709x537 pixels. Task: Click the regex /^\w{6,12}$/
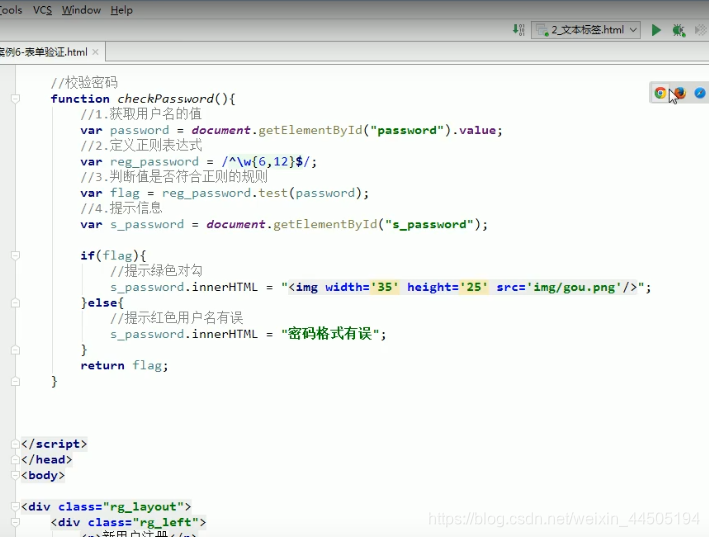[x=265, y=161]
